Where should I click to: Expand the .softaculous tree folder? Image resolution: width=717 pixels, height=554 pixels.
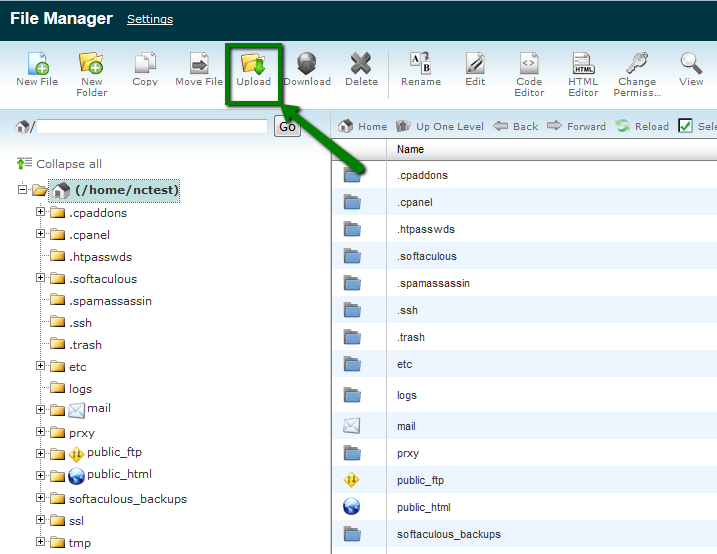(x=40, y=277)
